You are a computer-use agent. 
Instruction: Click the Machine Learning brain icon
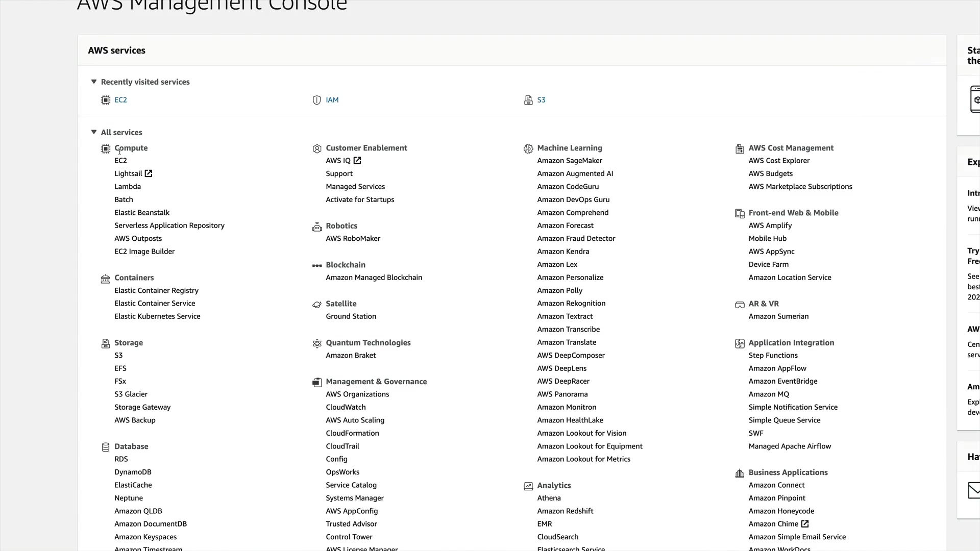[528, 148]
